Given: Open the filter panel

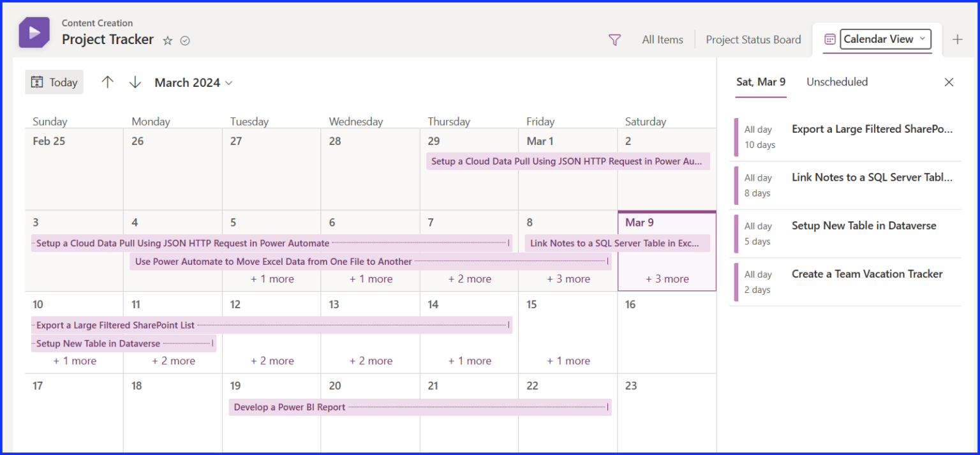Looking at the screenshot, I should click(x=614, y=40).
